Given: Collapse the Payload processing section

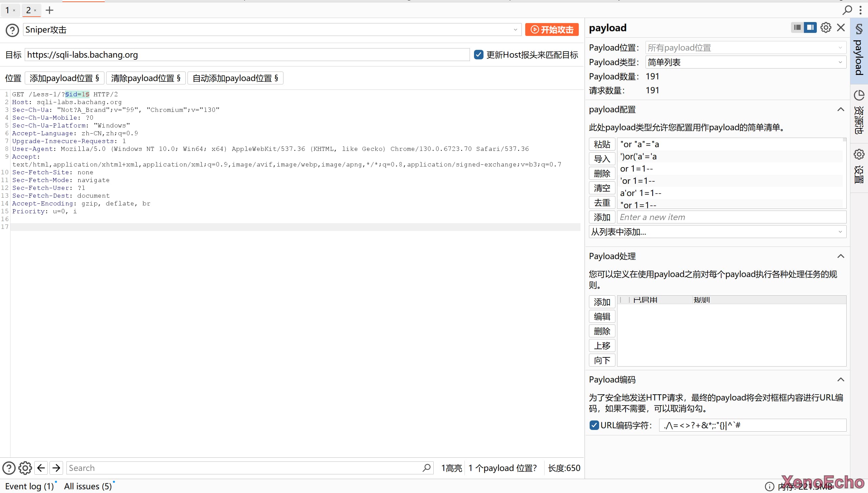Looking at the screenshot, I should pos(841,256).
